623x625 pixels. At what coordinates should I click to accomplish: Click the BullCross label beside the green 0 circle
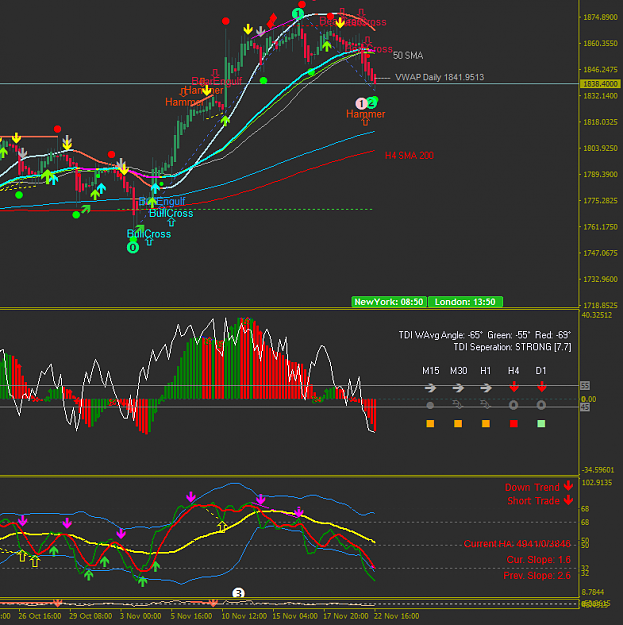point(149,234)
